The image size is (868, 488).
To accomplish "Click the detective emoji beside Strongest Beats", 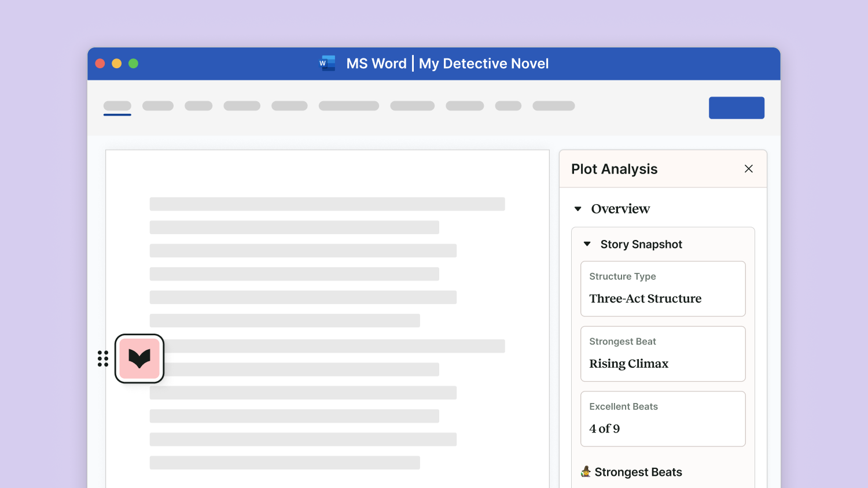I will click(586, 472).
